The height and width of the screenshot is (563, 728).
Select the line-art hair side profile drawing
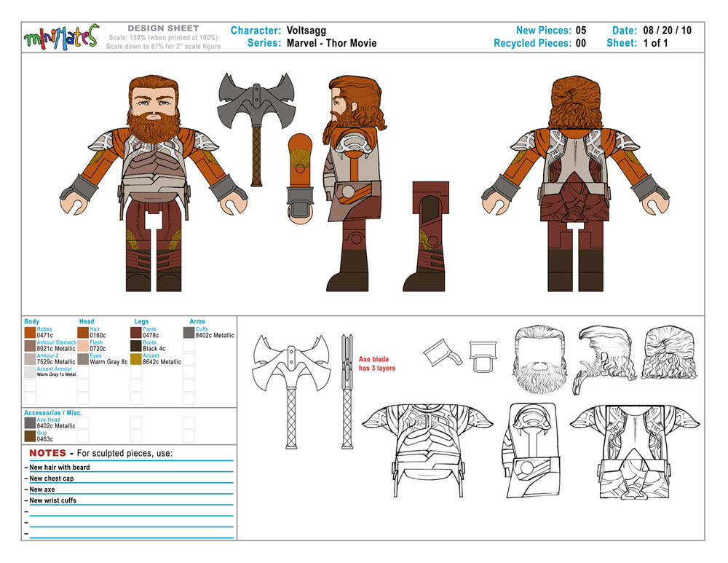pos(605,360)
